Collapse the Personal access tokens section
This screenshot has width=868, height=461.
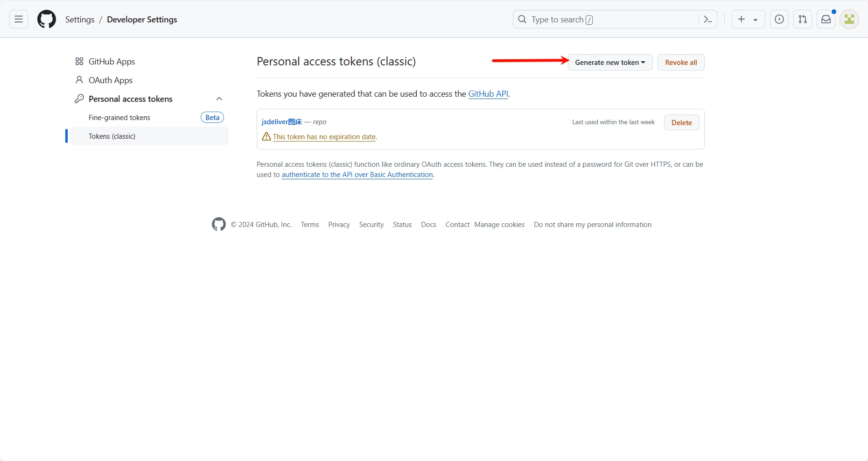point(219,99)
